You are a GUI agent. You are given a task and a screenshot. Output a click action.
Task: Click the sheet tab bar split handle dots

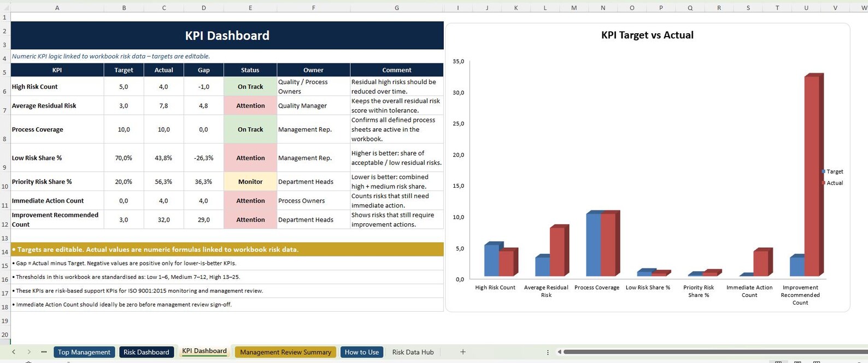(548, 353)
